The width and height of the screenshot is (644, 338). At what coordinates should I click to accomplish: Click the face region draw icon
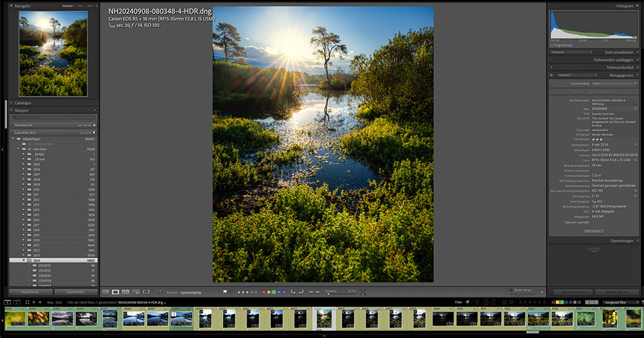point(363,292)
